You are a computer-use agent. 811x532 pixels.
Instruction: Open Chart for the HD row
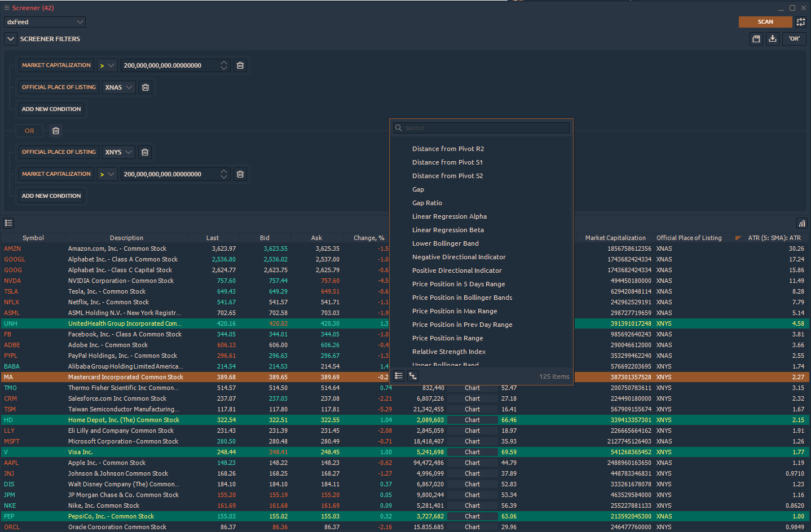coord(472,420)
